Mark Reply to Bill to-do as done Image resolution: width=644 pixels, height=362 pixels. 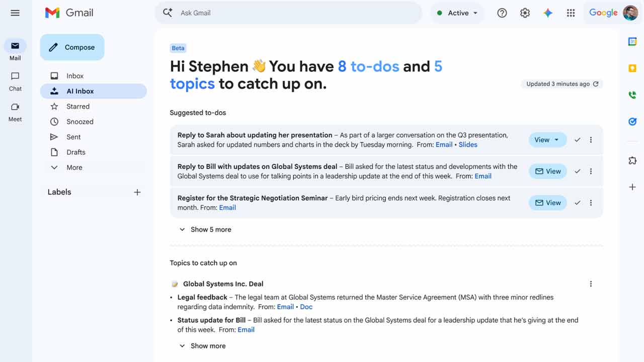pos(578,171)
